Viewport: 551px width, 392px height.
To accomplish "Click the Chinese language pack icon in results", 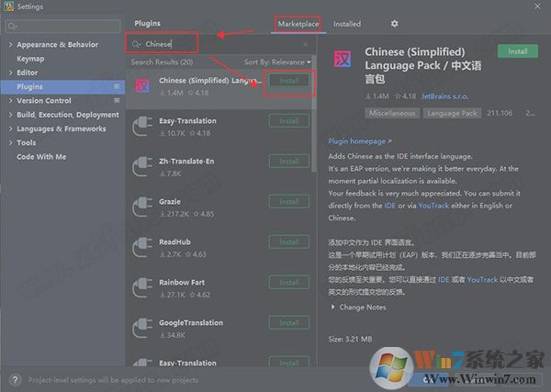I will click(x=143, y=85).
